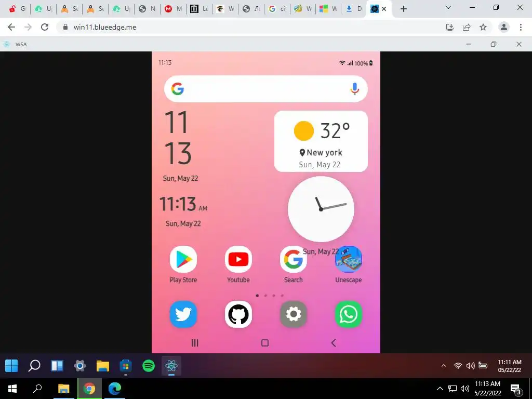
Task: Click the WSA atom icon in the taskbar
Action: 171,366
